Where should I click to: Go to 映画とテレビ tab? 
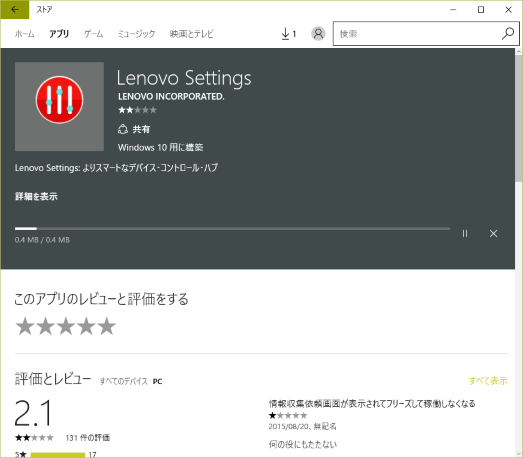point(191,34)
